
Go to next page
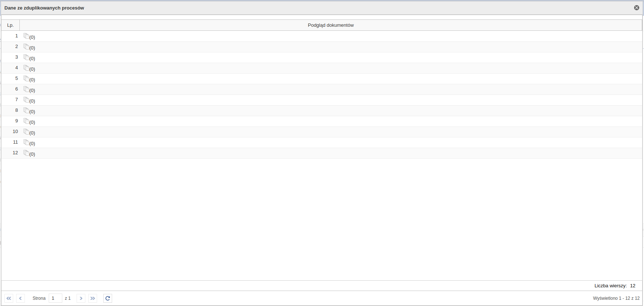click(81, 298)
